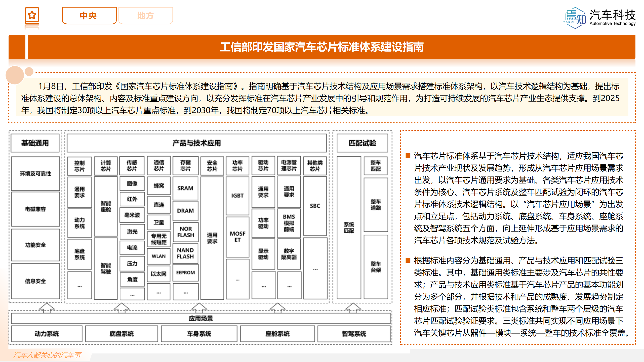The width and height of the screenshot is (644, 362).
Task: Click the SRAM box
Action: (x=185, y=188)
